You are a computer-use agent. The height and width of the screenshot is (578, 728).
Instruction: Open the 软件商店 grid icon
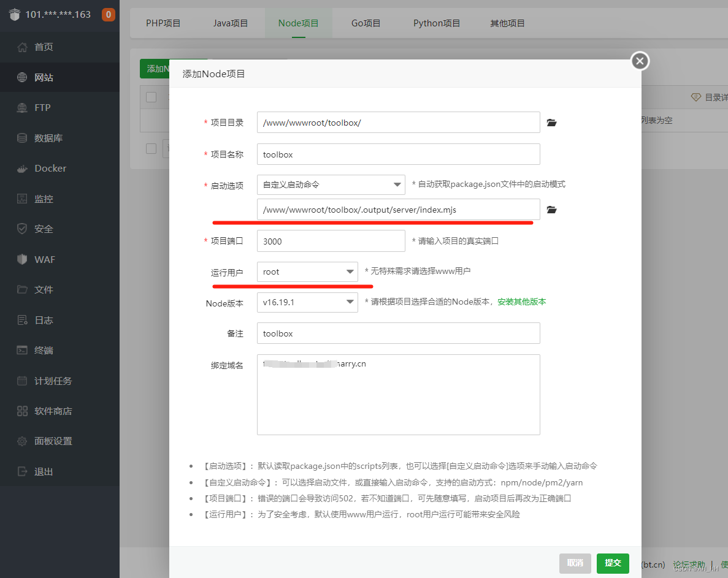pos(22,411)
